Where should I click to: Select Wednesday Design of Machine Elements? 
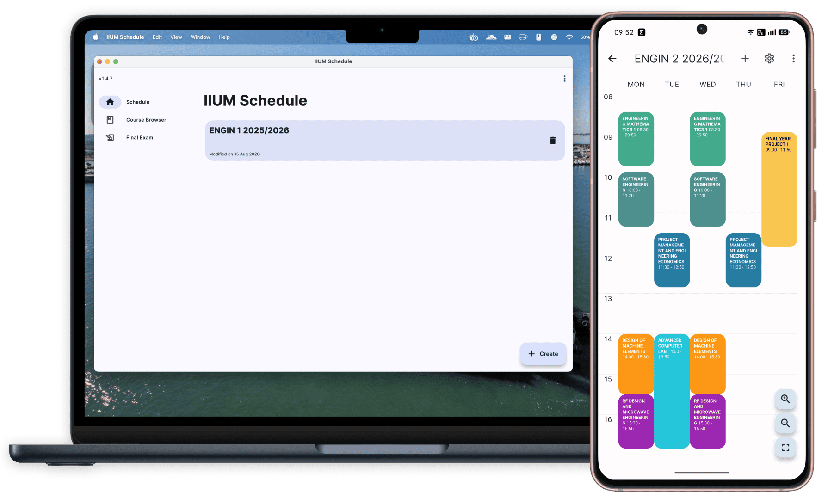pyautogui.click(x=708, y=364)
